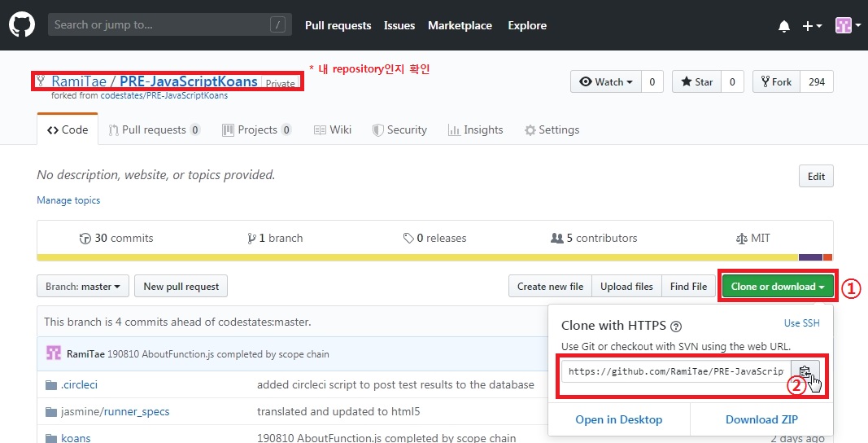Go to Issues in top navigation

399,25
